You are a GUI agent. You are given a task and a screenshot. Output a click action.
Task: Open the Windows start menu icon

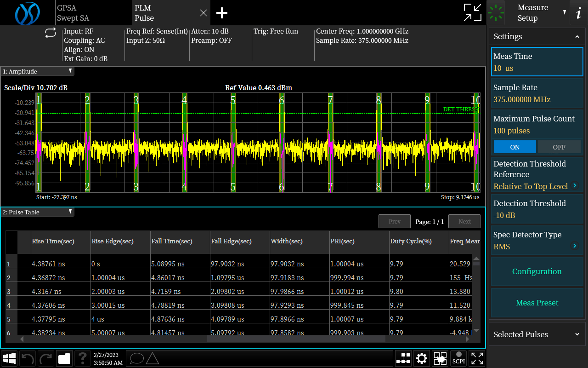click(x=10, y=358)
